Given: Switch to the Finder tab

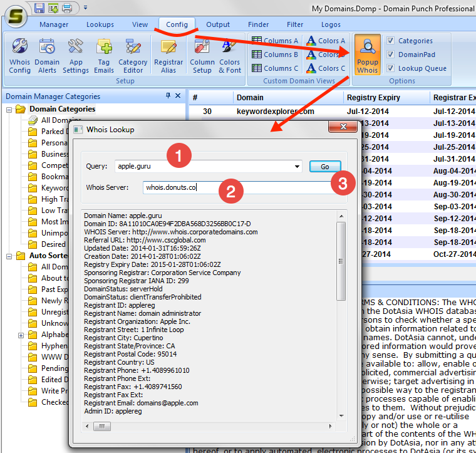Looking at the screenshot, I should (258, 24).
